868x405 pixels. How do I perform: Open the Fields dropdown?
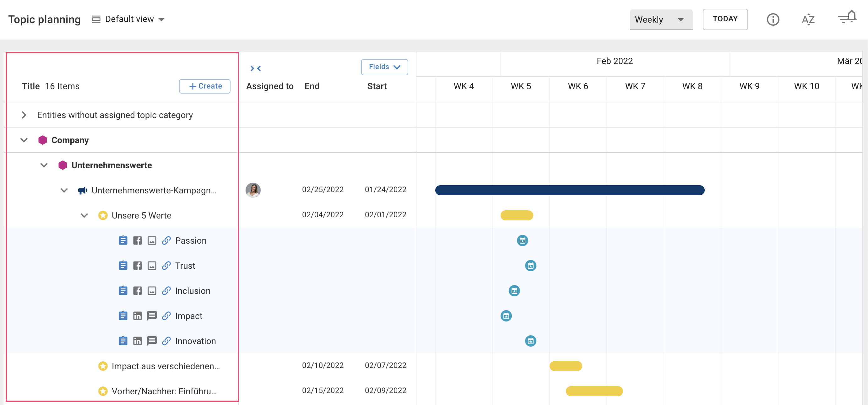tap(384, 67)
